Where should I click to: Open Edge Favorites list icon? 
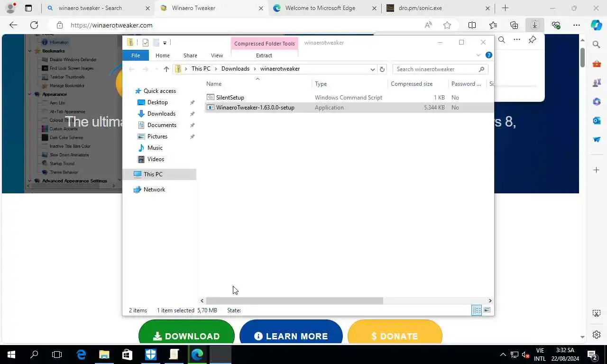pos(493,25)
